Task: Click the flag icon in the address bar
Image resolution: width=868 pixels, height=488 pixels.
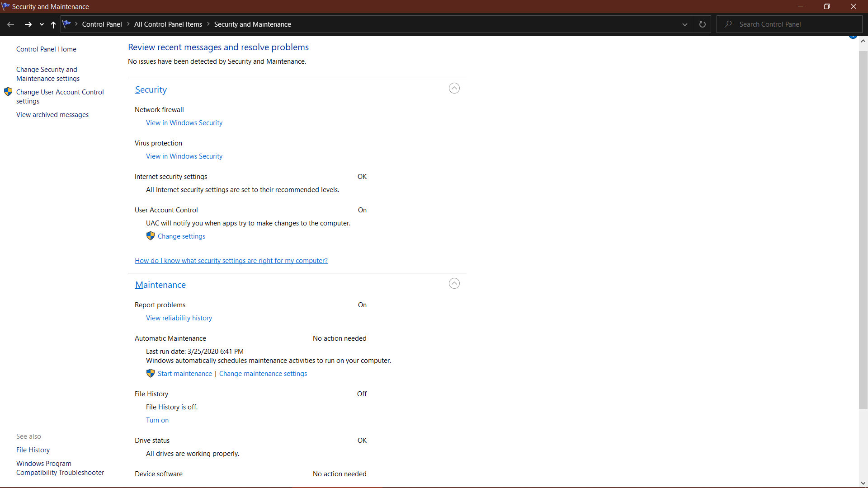Action: pyautogui.click(x=67, y=24)
